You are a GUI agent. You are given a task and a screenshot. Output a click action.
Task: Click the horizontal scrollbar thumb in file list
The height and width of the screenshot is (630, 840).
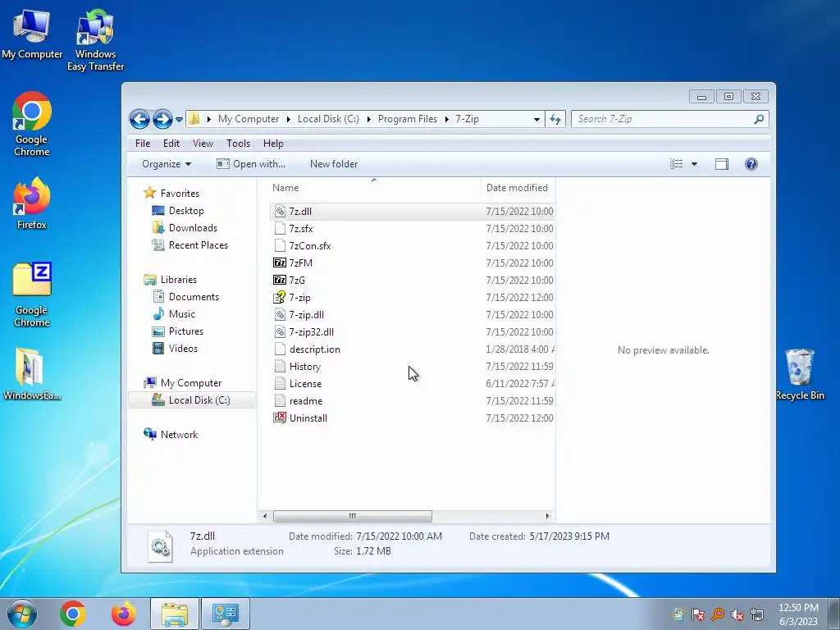(353, 517)
